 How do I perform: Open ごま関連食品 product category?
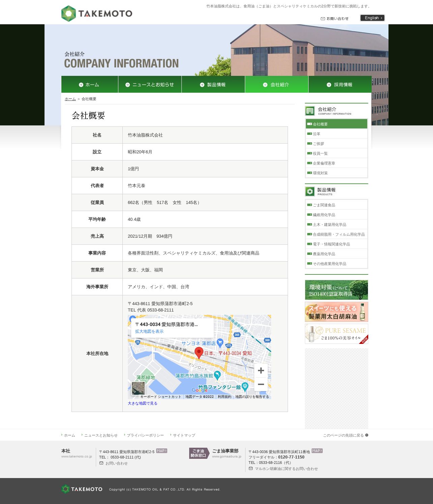point(337,205)
